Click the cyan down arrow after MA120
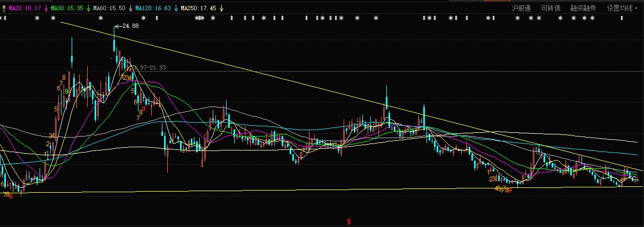 (176, 9)
